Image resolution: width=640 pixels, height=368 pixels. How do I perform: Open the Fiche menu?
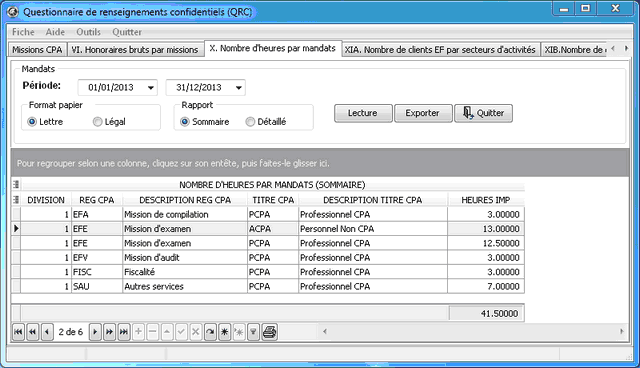pos(23,32)
